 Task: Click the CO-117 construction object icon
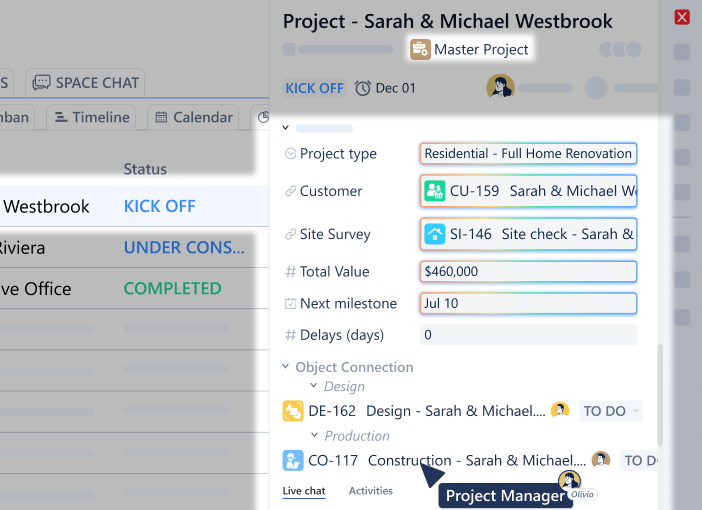point(293,461)
